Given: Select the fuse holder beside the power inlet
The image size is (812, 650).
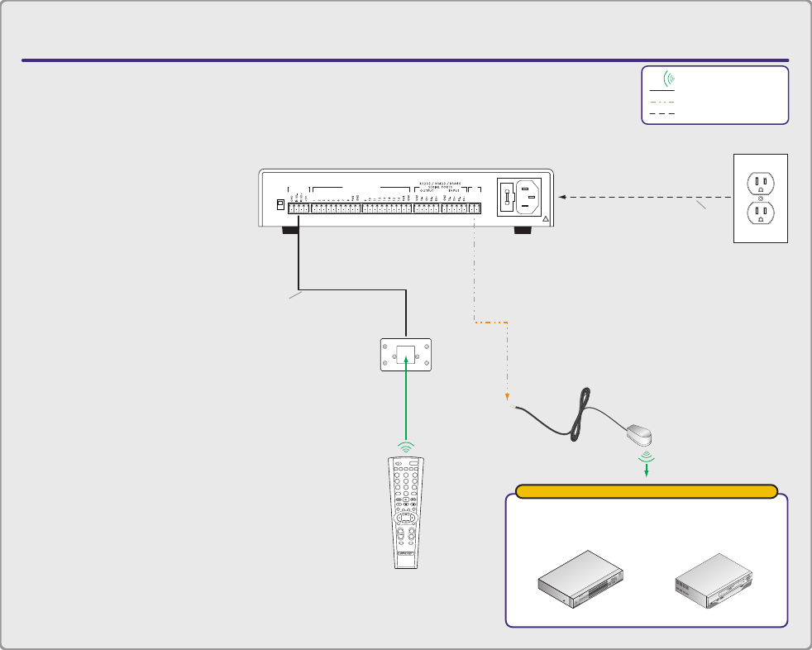Looking at the screenshot, I should [506, 198].
